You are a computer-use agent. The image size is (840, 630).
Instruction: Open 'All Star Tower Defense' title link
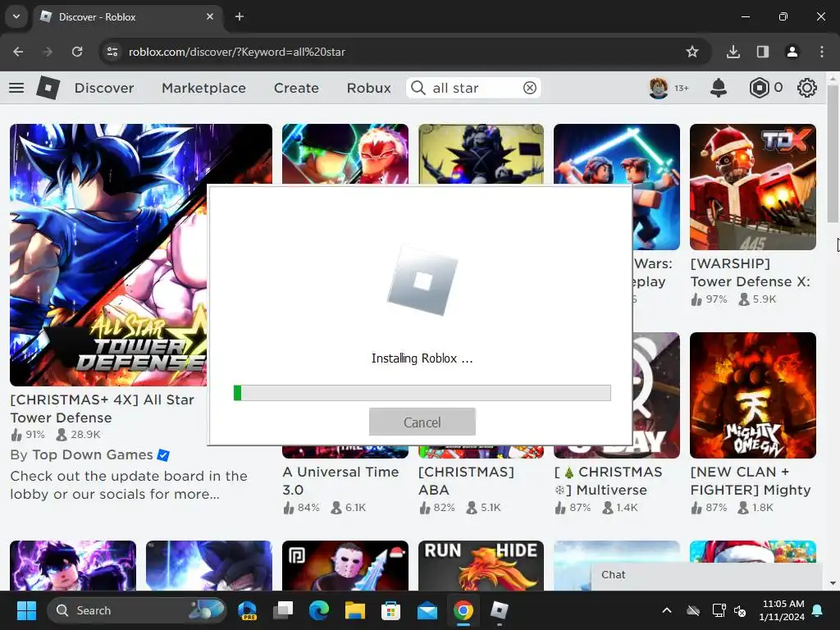[102, 409]
